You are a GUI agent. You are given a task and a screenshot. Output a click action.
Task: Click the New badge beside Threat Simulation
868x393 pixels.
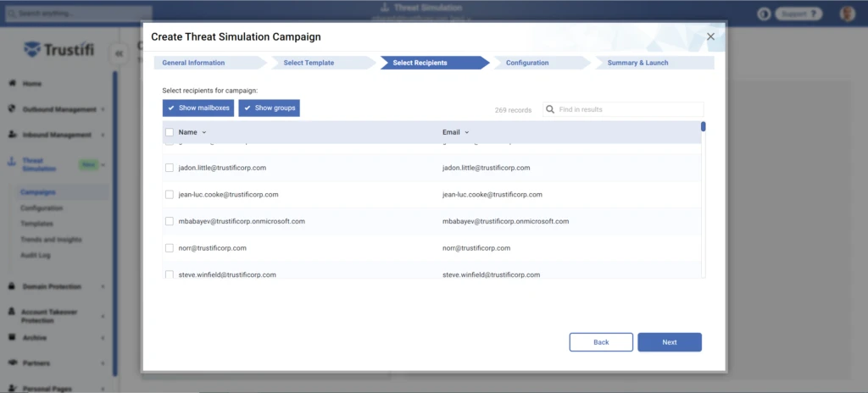click(x=87, y=164)
